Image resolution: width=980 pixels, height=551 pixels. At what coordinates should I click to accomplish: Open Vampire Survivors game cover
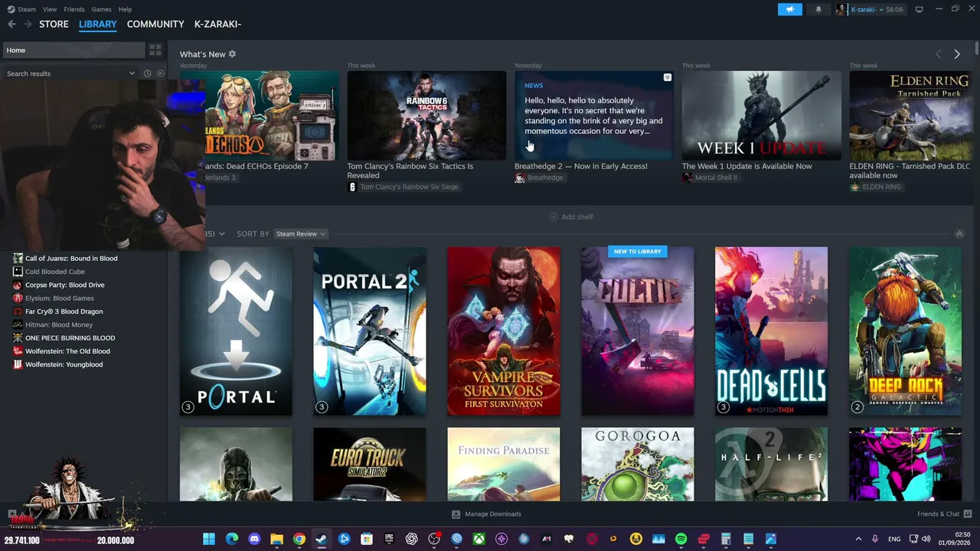(x=504, y=331)
